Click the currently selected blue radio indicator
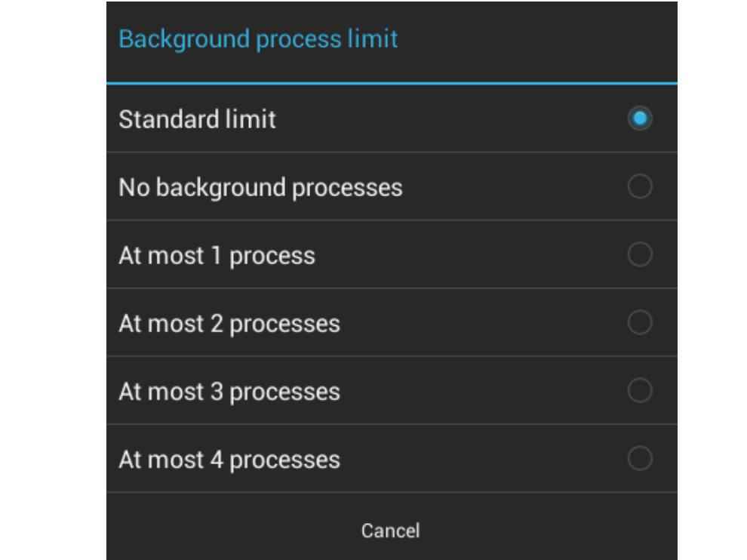The height and width of the screenshot is (560, 747). coord(639,118)
